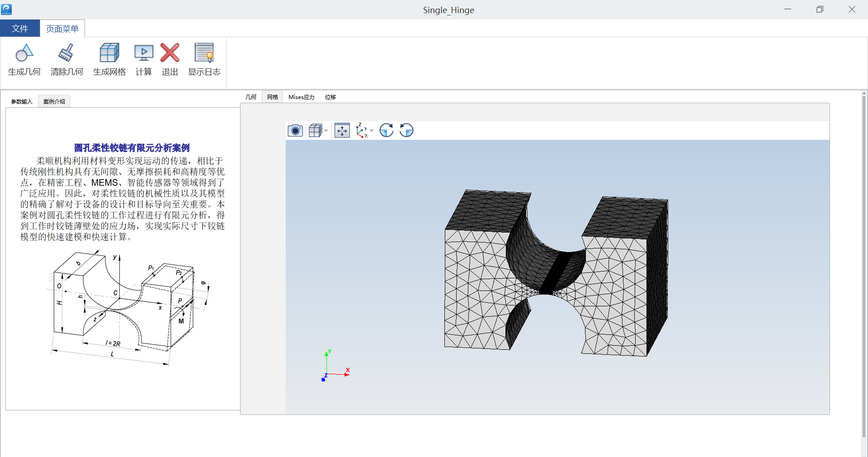
Task: Click the 生成网格 generate mesh icon
Action: (109, 53)
